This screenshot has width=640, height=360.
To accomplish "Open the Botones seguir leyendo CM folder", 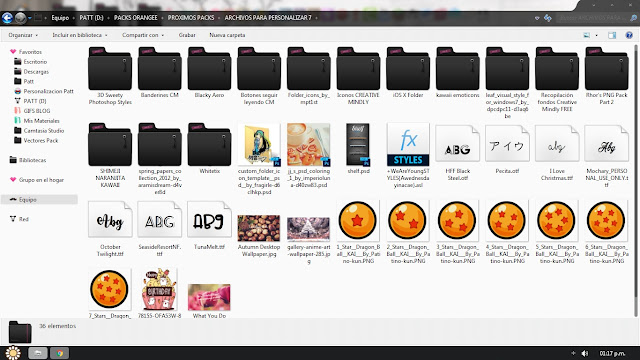I will coord(259,68).
